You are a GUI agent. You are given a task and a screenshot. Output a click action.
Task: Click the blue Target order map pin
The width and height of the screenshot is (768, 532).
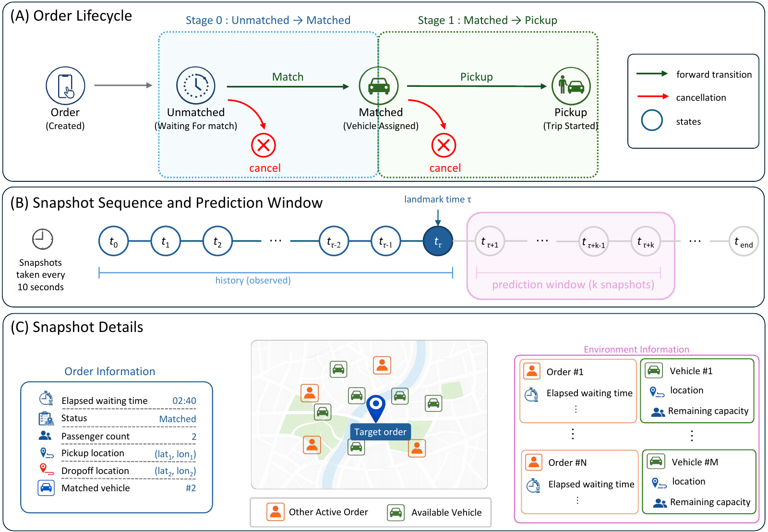(x=376, y=409)
